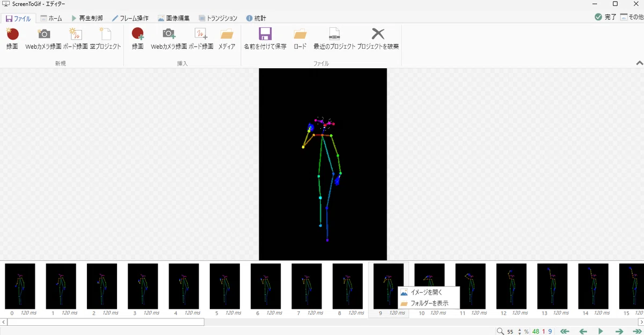Go to next frame
The width and height of the screenshot is (644, 335).
click(619, 331)
